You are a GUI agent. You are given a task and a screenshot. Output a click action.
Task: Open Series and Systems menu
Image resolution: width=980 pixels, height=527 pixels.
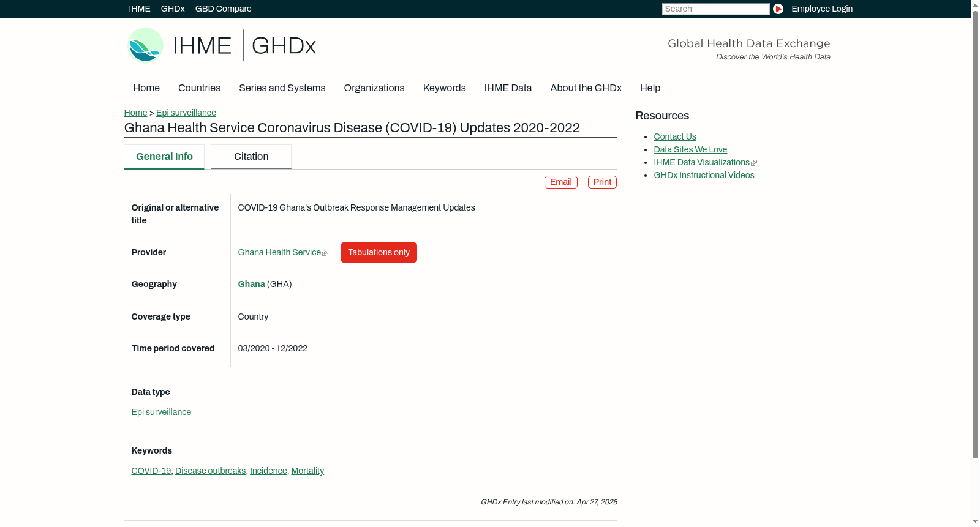tap(282, 88)
